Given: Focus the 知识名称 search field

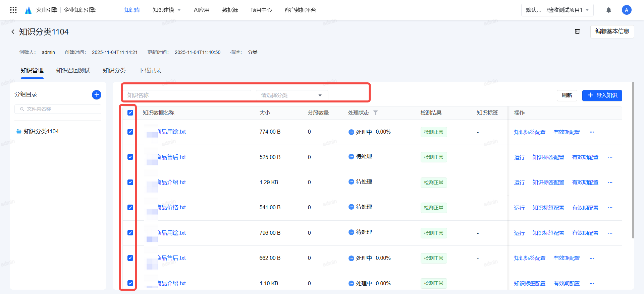Looking at the screenshot, I should coord(187,95).
